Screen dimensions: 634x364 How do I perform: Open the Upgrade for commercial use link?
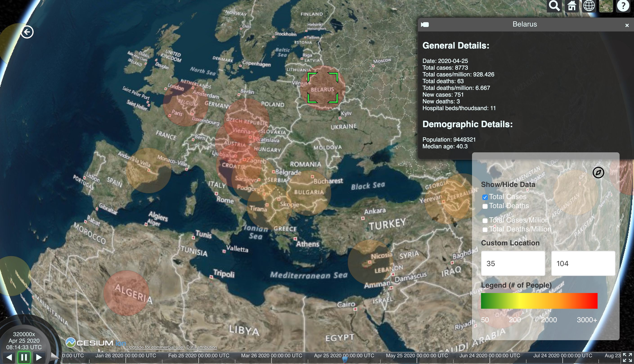(x=155, y=347)
